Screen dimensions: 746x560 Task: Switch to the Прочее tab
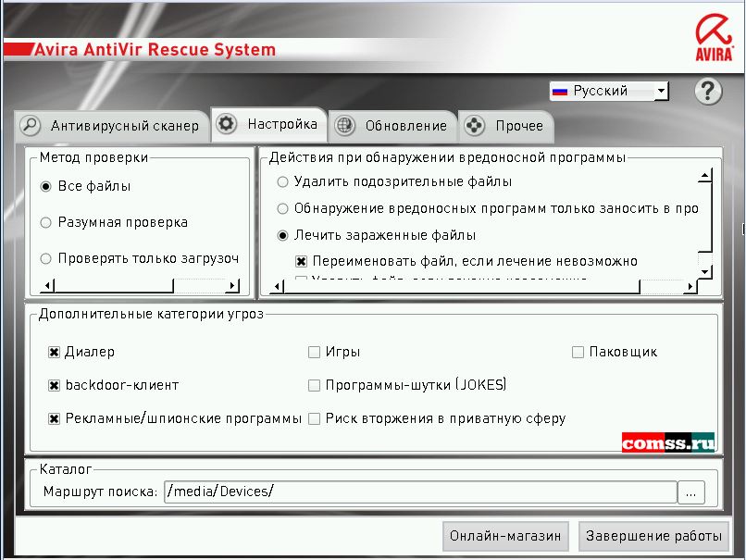(505, 126)
